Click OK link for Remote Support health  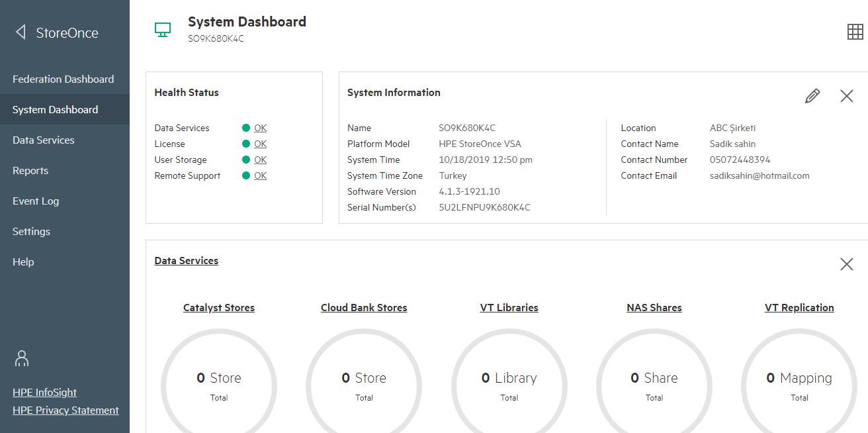tap(260, 175)
